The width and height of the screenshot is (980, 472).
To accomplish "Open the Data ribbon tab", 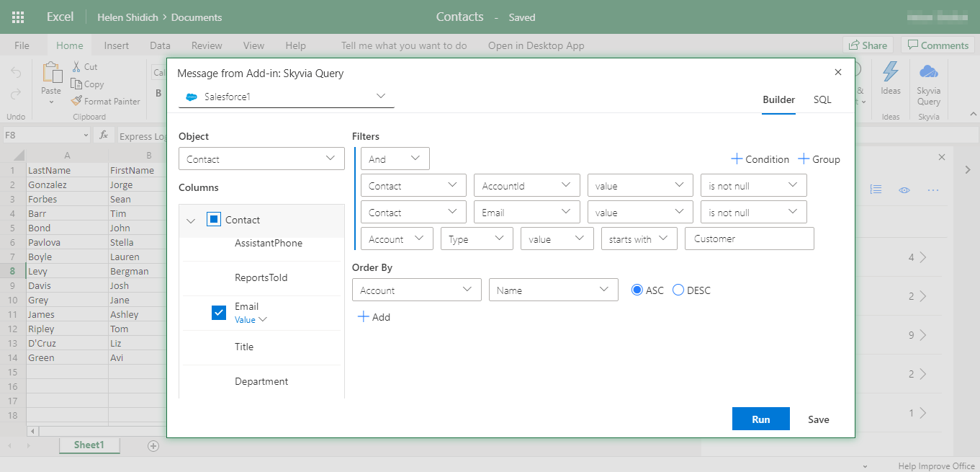I will (x=159, y=45).
